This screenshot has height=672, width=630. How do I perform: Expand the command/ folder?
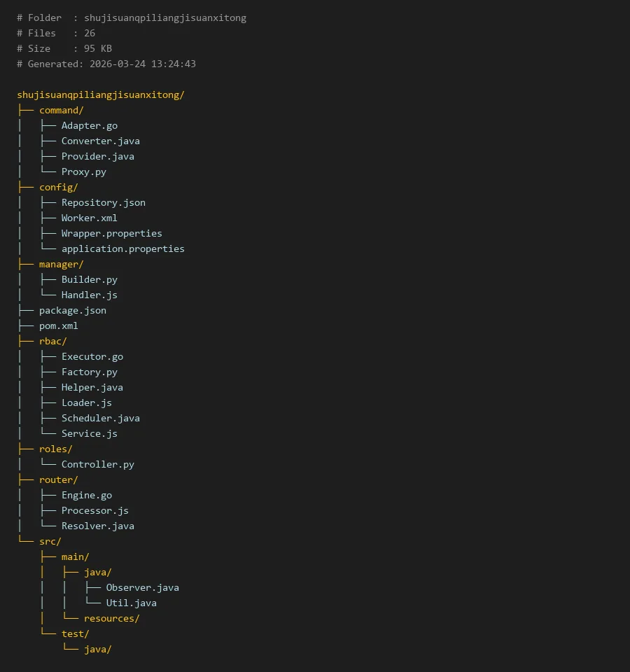click(x=61, y=110)
